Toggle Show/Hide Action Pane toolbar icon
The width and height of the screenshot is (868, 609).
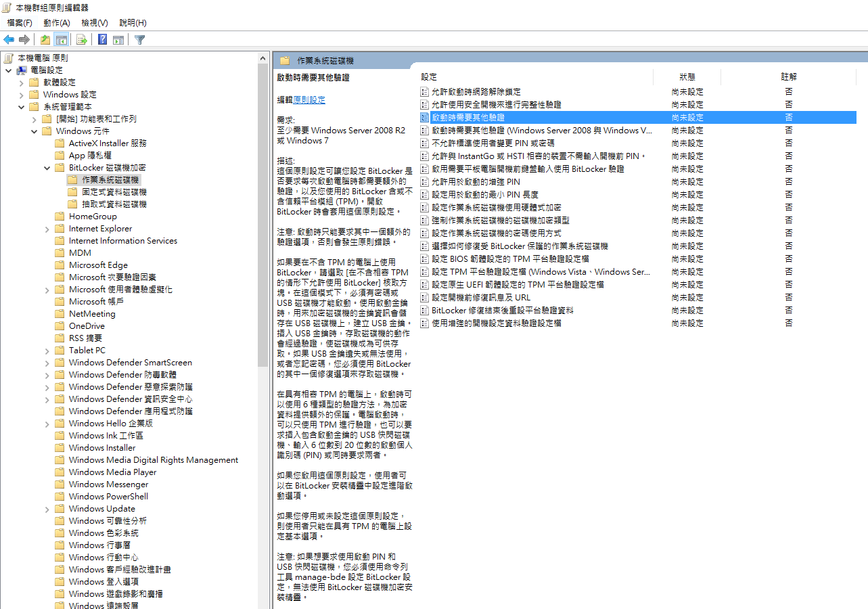click(118, 39)
